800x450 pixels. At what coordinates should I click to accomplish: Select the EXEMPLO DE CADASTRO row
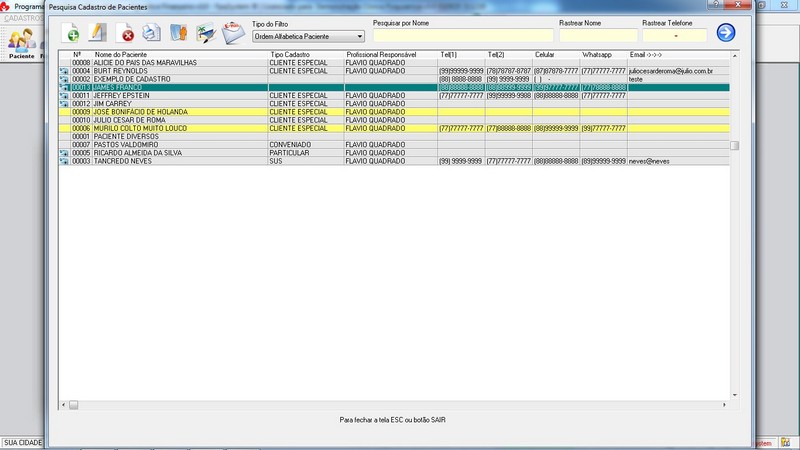point(394,79)
